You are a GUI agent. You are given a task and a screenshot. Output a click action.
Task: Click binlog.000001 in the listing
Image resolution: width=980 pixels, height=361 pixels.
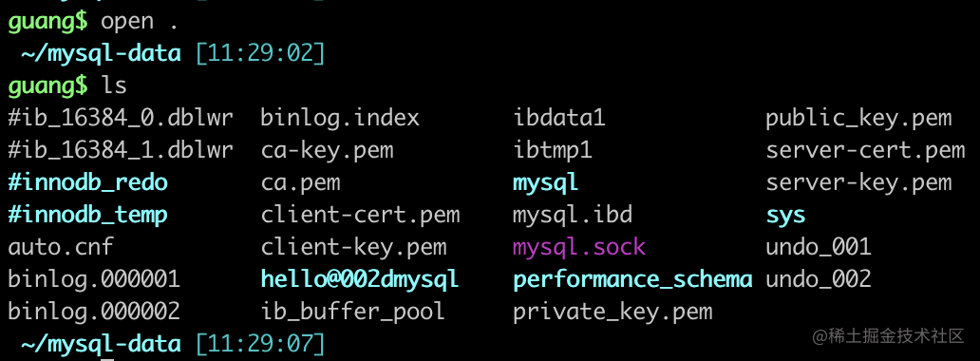point(94,279)
